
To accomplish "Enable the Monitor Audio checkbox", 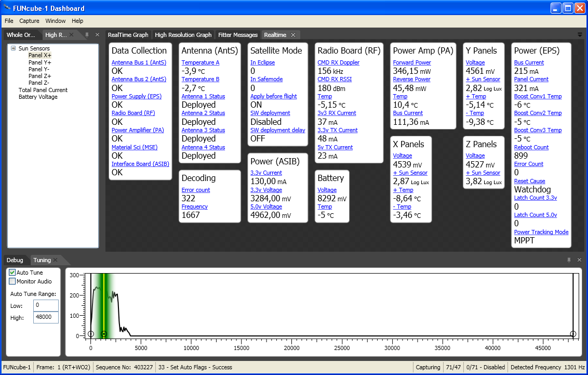I will (12, 281).
